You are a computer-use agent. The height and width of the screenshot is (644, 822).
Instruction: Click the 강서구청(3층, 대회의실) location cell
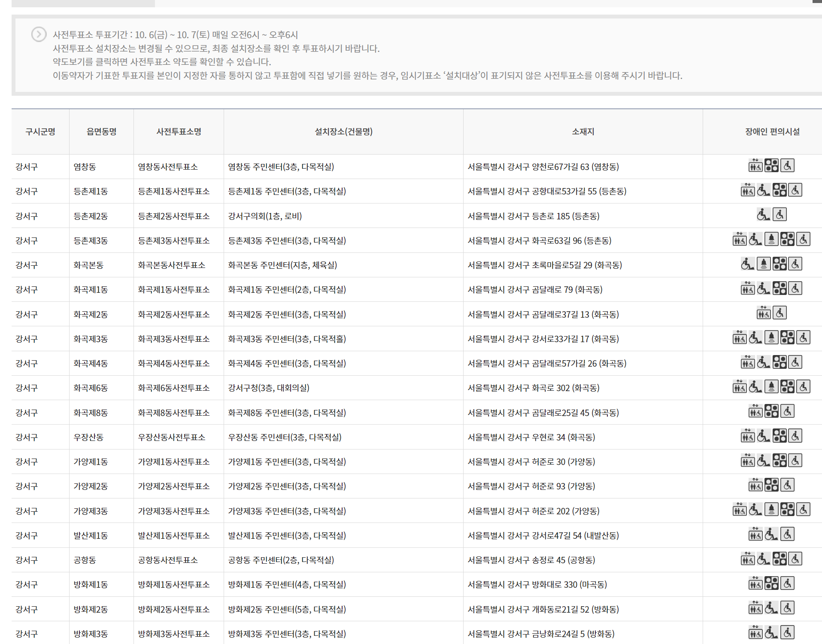269,388
